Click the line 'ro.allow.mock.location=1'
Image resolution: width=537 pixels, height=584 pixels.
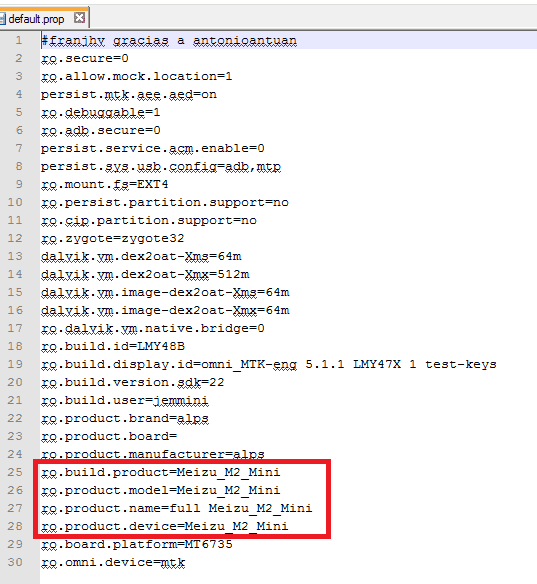(137, 76)
